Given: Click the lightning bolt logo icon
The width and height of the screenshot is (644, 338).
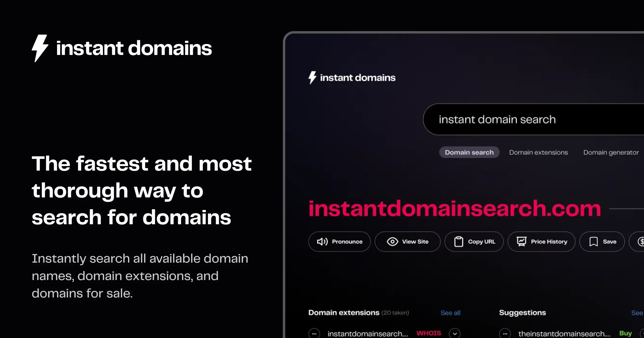Looking at the screenshot, I should point(41,48).
